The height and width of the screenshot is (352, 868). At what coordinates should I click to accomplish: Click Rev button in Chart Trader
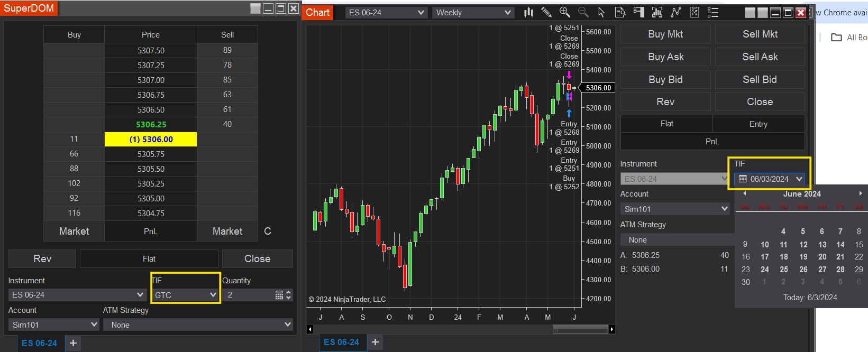point(665,101)
